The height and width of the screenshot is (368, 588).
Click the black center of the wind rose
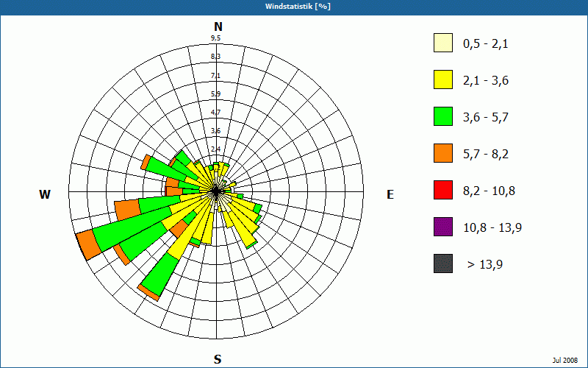click(215, 191)
